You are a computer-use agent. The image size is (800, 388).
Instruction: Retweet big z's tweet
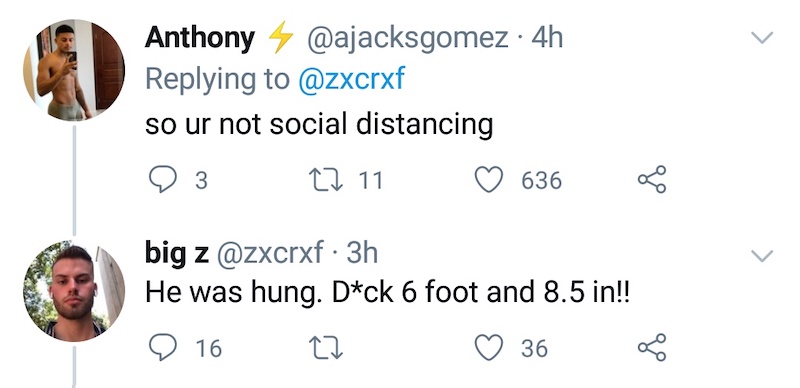pyautogui.click(x=326, y=348)
